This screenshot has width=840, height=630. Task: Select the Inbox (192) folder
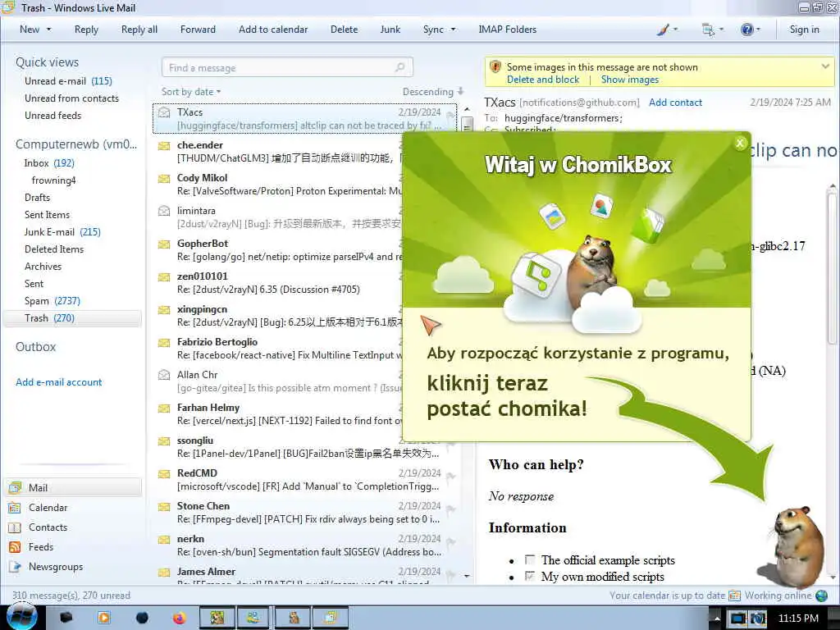tap(49, 163)
